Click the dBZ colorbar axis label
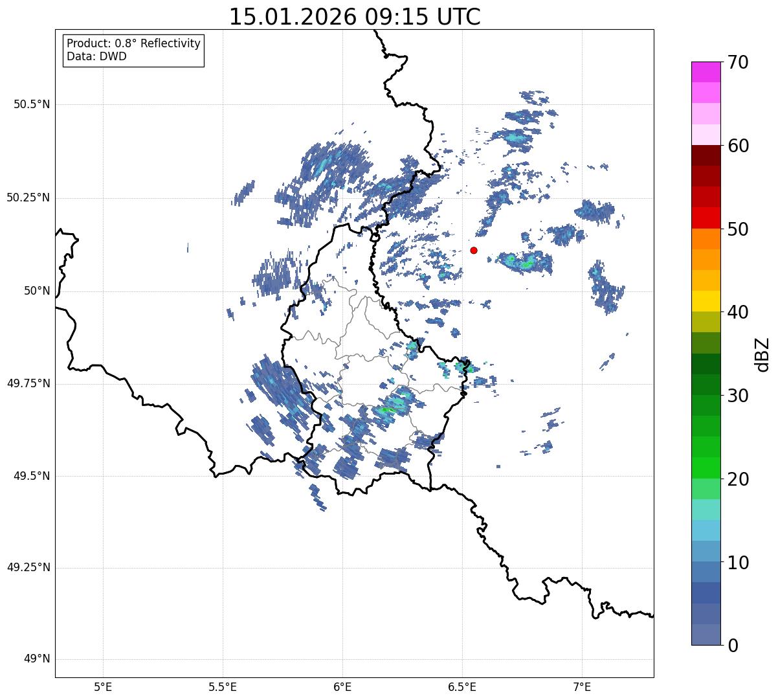 coord(763,354)
